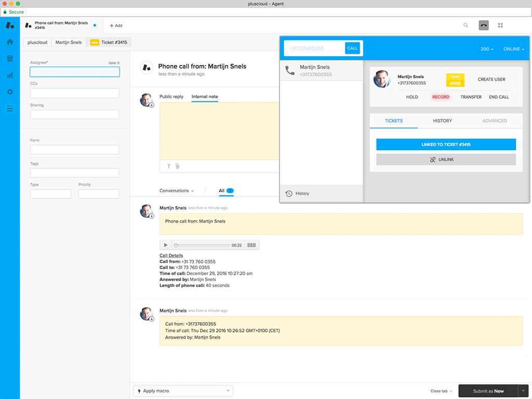Click the CREATE USER button
The image size is (532, 399).
(x=491, y=79)
